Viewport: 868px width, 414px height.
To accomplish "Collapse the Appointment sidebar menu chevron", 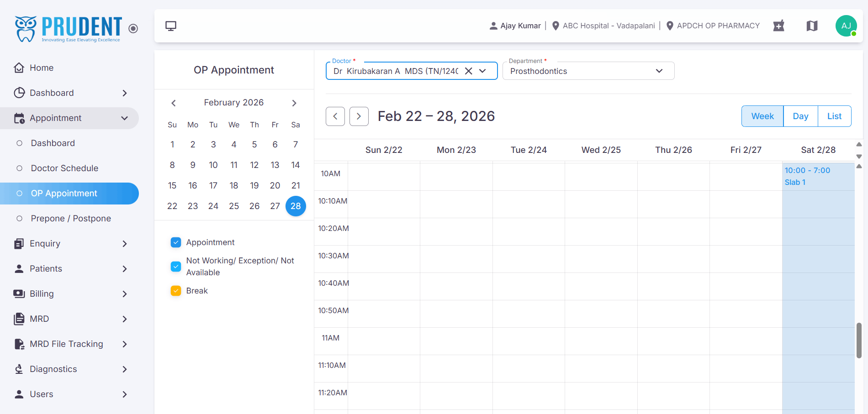I will pos(124,118).
